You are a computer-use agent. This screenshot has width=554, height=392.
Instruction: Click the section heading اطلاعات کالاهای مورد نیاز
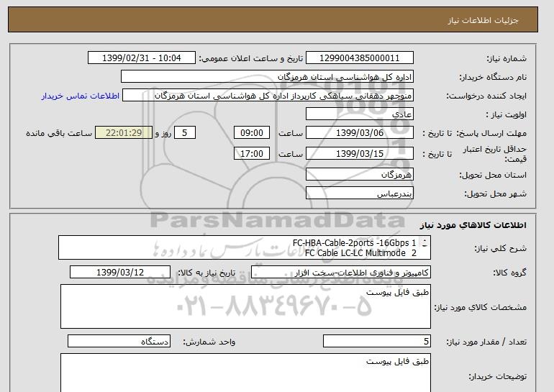pos(473,225)
